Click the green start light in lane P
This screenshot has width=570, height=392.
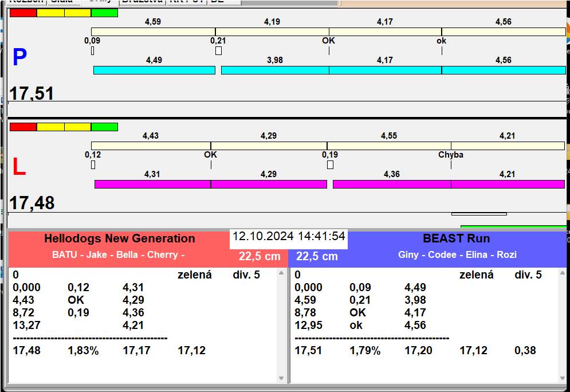(104, 13)
